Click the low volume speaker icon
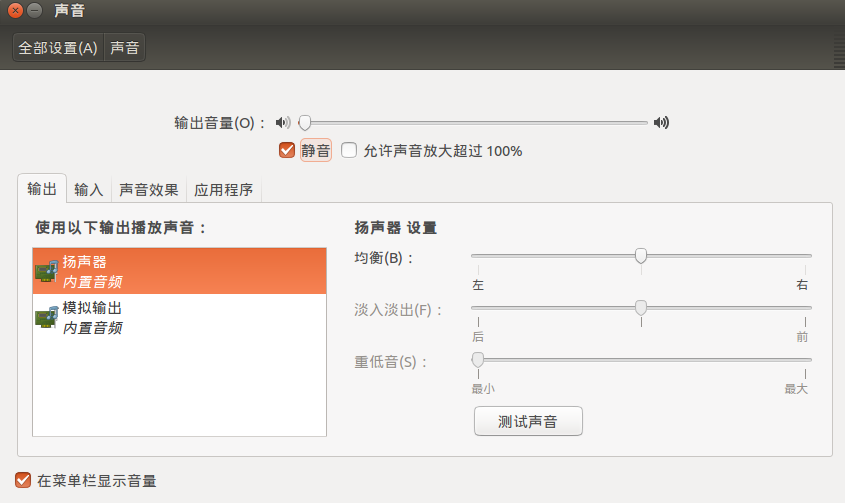The height and width of the screenshot is (503, 845). [x=283, y=123]
